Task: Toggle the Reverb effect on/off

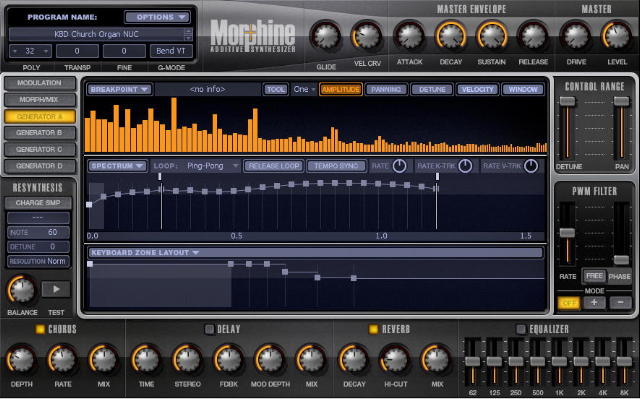Action: [373, 329]
